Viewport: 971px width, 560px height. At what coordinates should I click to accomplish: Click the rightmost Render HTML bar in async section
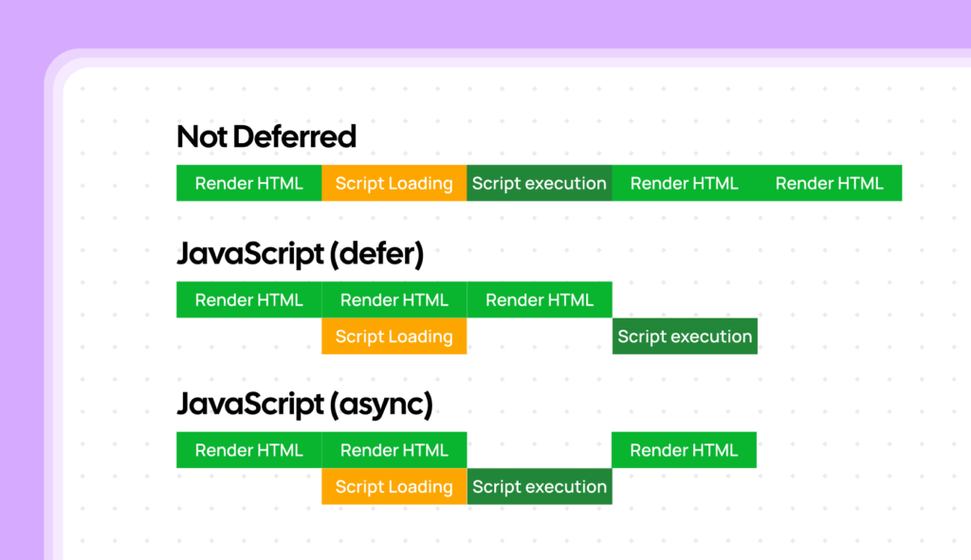(684, 450)
